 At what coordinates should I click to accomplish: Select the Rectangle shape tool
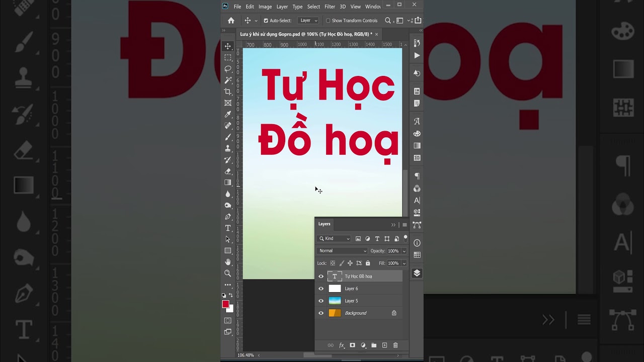(x=228, y=251)
